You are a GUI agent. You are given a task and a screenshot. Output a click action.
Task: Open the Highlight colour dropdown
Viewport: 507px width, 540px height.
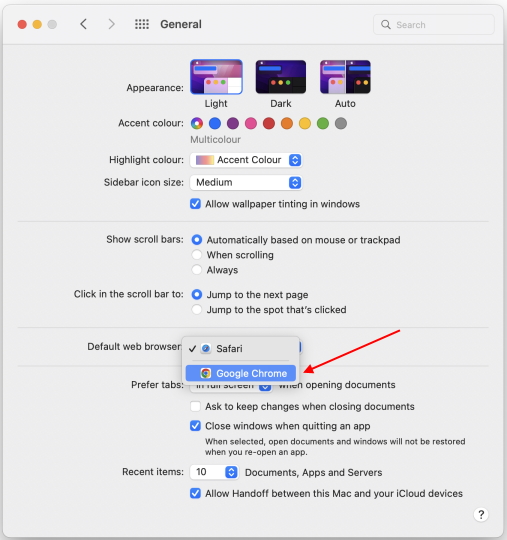point(246,160)
